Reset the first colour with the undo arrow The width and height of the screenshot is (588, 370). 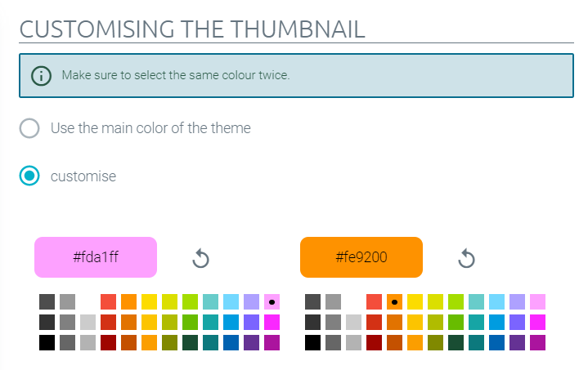200,258
